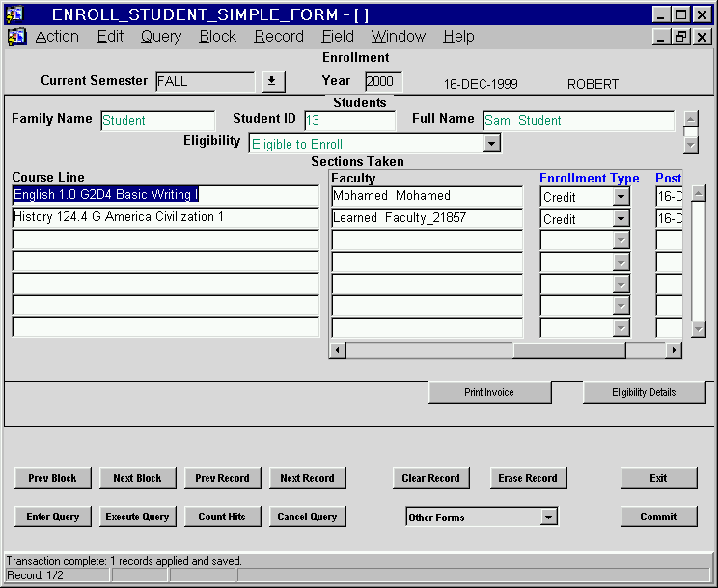Expand the seventh row Enrollment Type dropdown
718x588 pixels.
(x=621, y=328)
